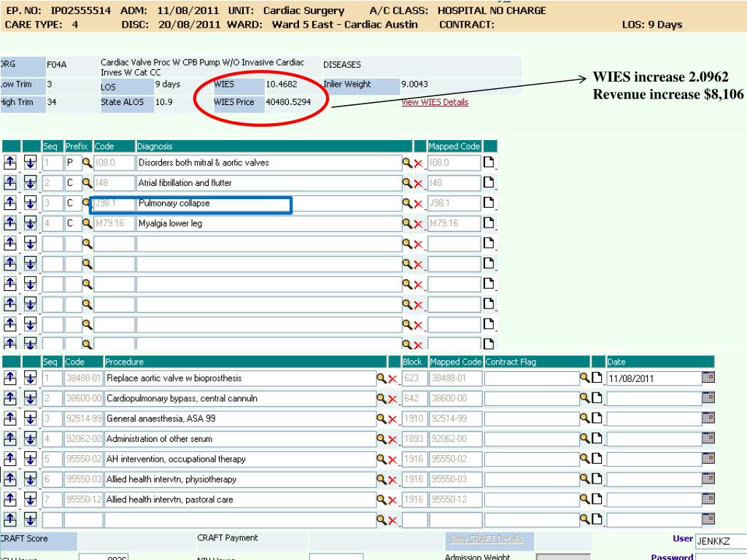Move Pulmonary collapse row up
This screenshot has width=747, height=560.
point(10,203)
